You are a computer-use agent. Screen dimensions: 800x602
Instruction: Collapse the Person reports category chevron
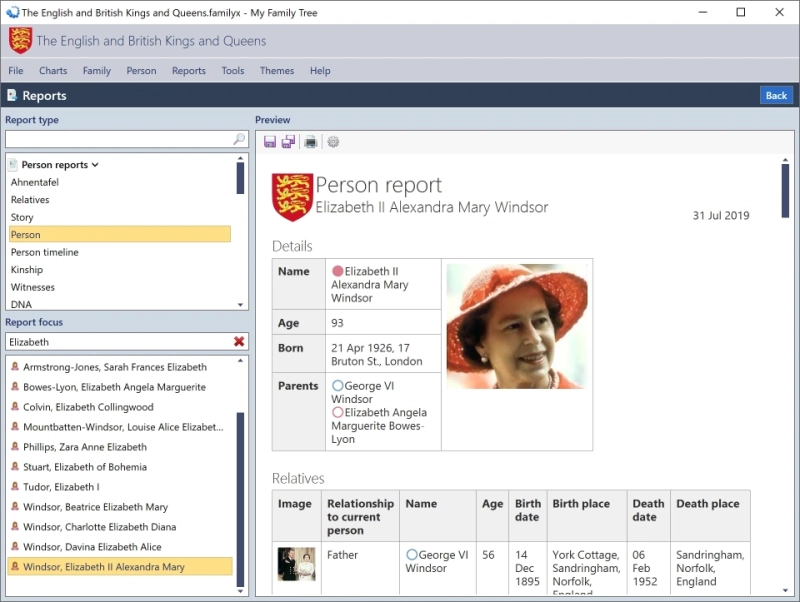pyautogui.click(x=95, y=165)
